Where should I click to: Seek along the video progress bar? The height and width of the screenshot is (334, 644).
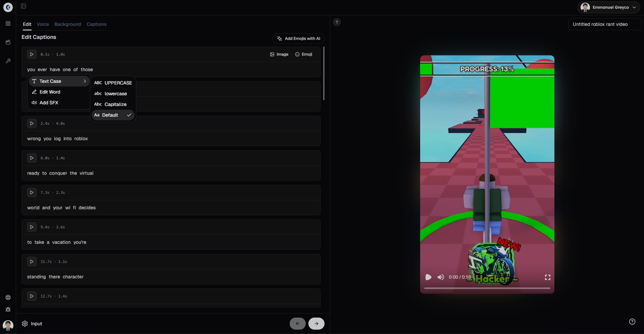487,288
